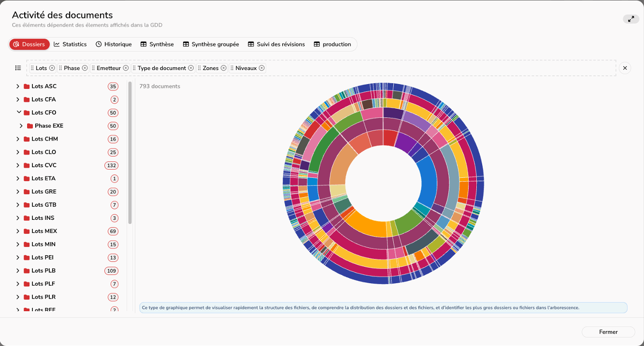Viewport: 644px width, 346px height.
Task: Click the 109 count badge of Lots PLB
Action: point(111,271)
